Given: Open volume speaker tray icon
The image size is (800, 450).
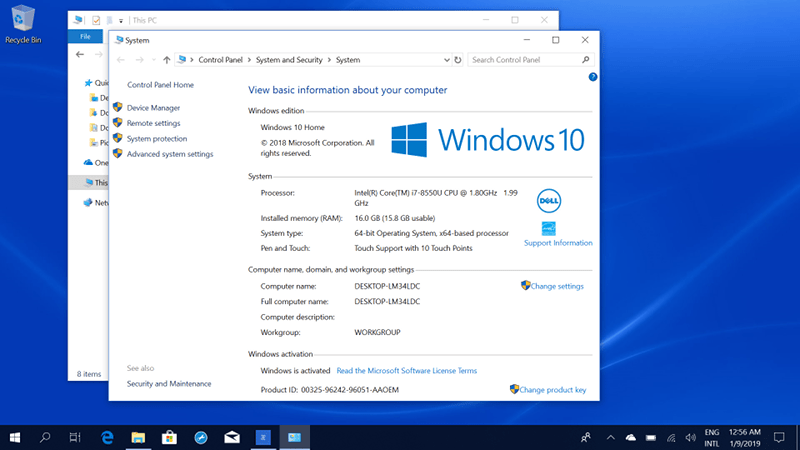Looking at the screenshot, I should coord(690,437).
